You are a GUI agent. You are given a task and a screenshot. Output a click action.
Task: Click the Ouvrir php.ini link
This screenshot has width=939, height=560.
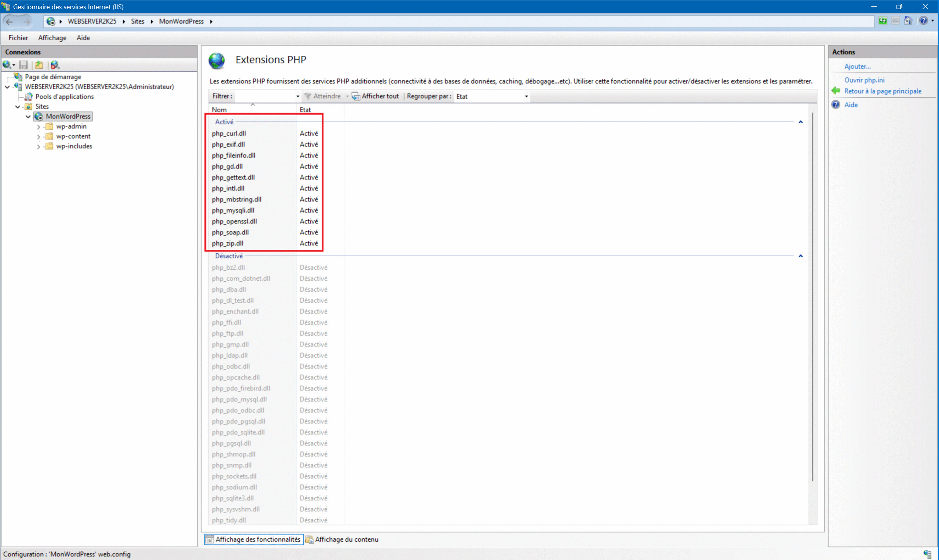864,80
